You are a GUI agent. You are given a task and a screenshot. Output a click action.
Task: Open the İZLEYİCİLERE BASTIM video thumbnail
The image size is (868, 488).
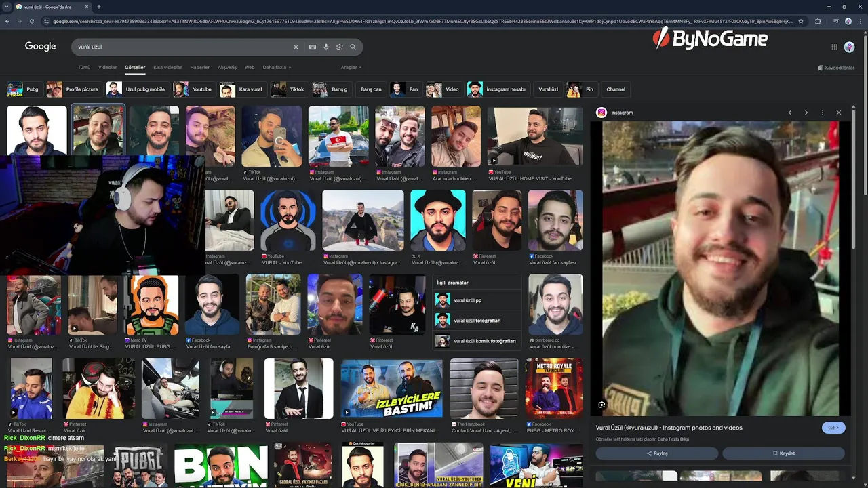tap(391, 388)
